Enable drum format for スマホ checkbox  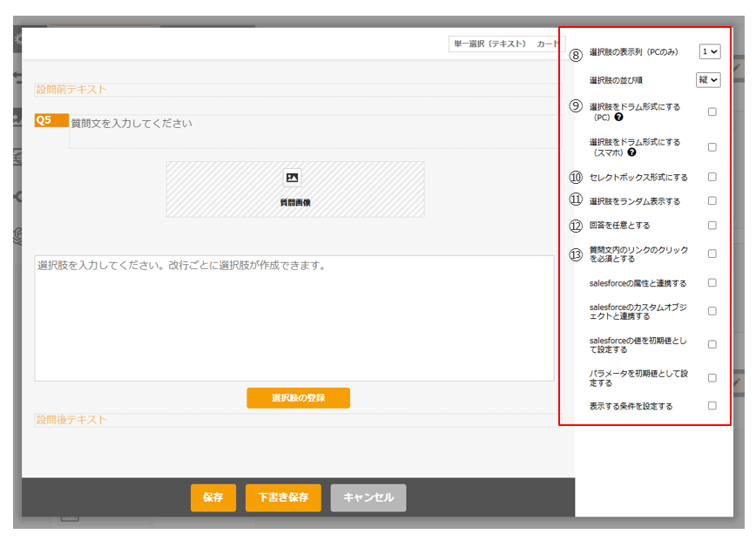tap(712, 147)
